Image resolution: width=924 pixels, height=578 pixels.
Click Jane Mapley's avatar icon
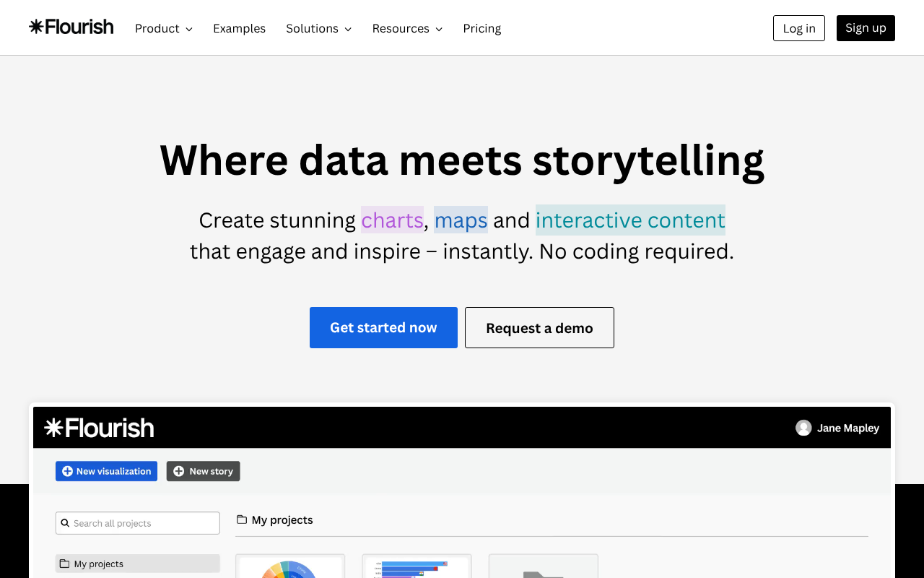point(803,428)
